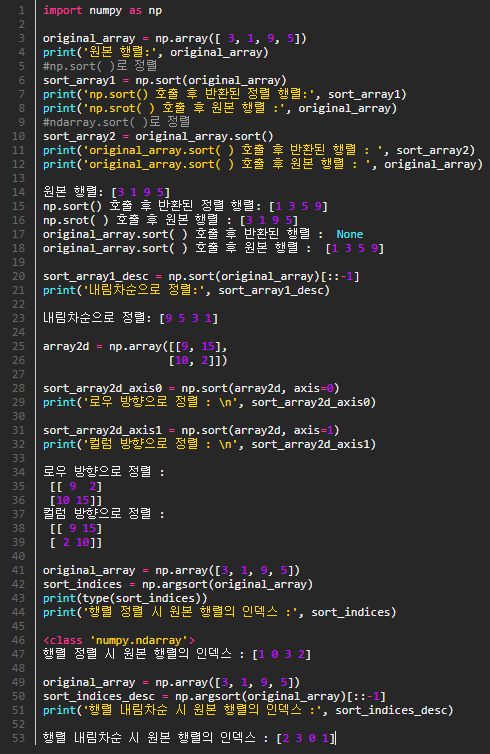
Task: Click 'sort_array2 = original_array.sort()' line
Action: click(158, 136)
